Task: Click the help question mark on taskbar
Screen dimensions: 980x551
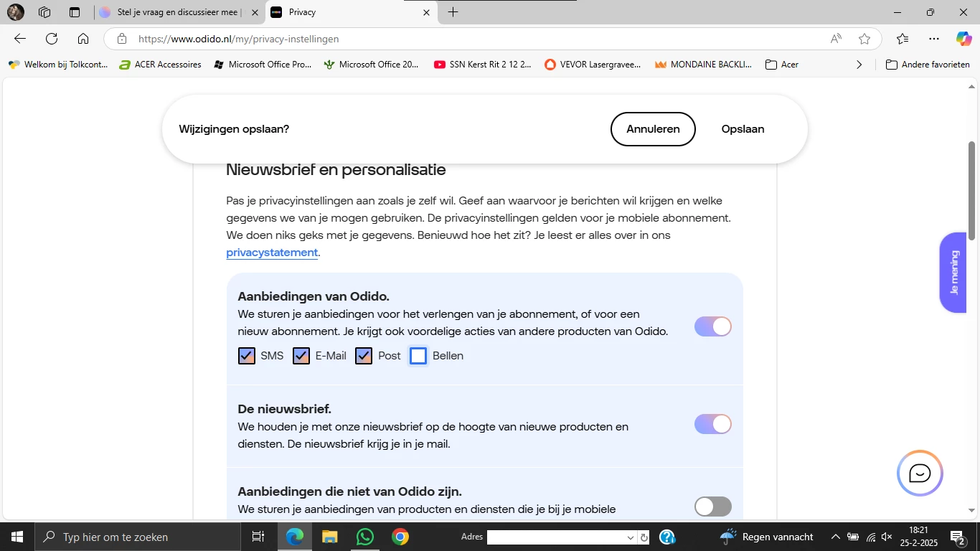Action: tap(666, 537)
